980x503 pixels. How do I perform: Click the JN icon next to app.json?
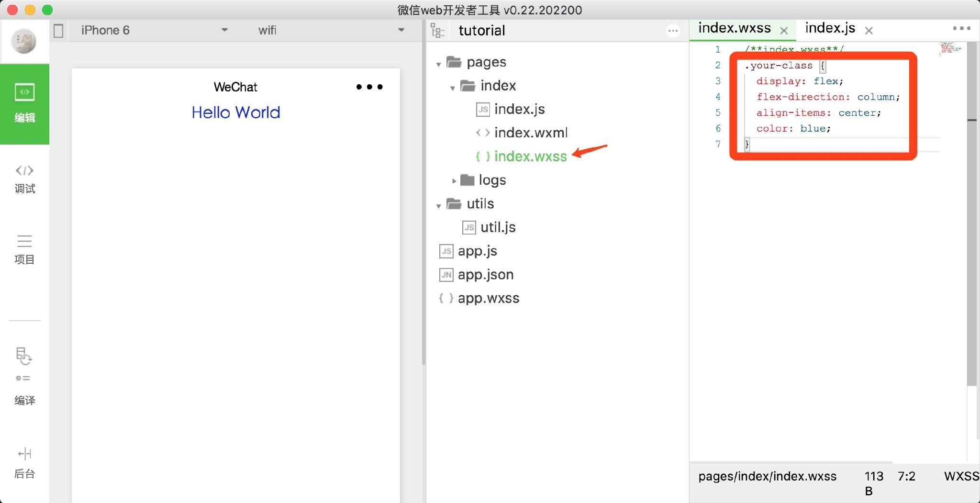point(446,275)
